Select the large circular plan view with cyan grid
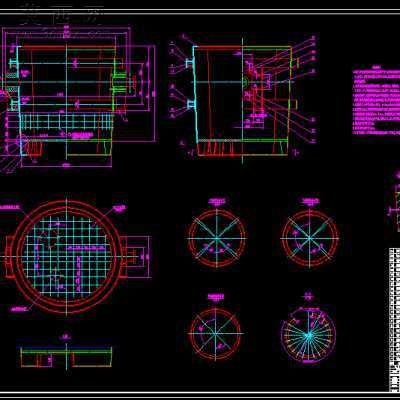Viewport: 400px width, 400px height. tap(67, 257)
